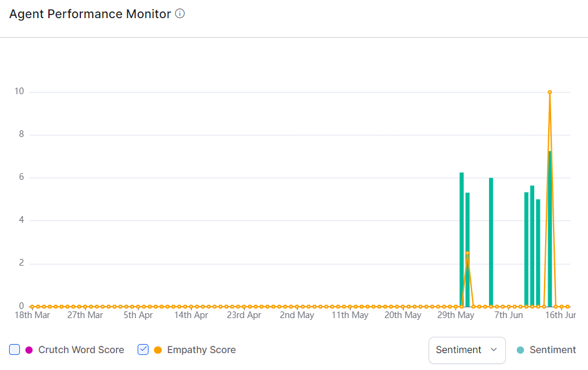Click the Empathy data point at 18th Mar
588x370 pixels.
click(x=32, y=307)
